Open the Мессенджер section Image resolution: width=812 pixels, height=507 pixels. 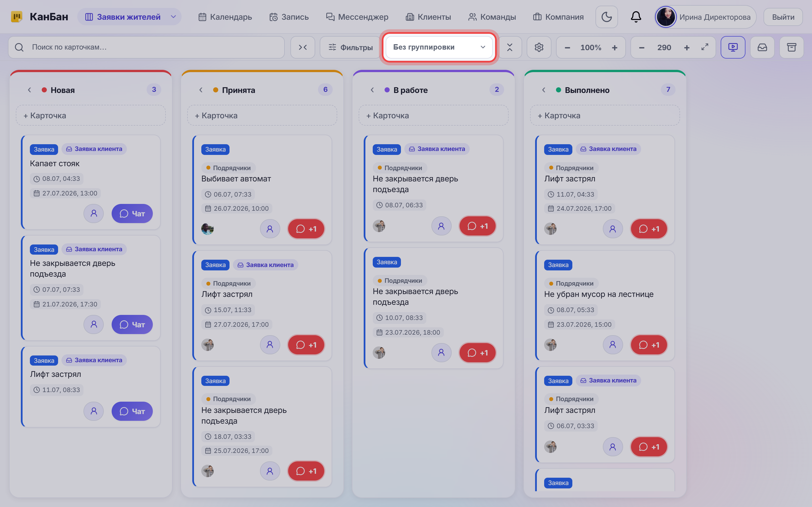coord(357,17)
